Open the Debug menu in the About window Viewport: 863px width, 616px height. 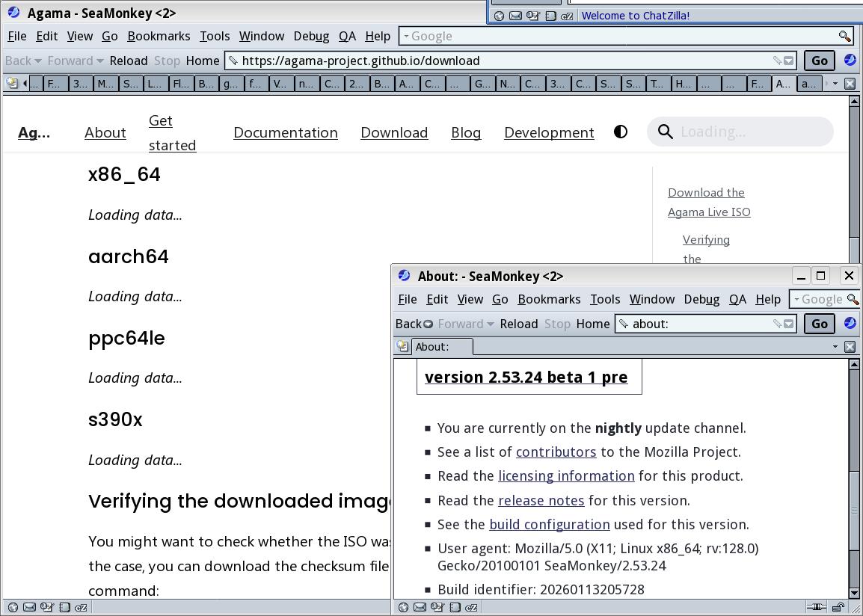[x=701, y=299]
